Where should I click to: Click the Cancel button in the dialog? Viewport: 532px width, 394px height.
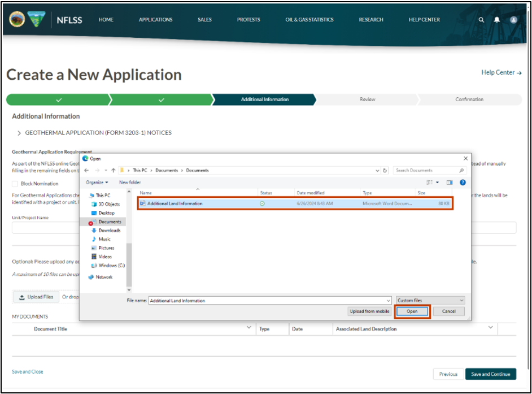click(x=448, y=311)
